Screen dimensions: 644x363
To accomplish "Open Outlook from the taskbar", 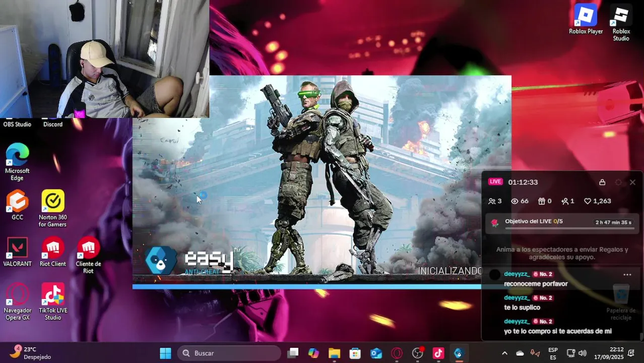I will tap(376, 353).
